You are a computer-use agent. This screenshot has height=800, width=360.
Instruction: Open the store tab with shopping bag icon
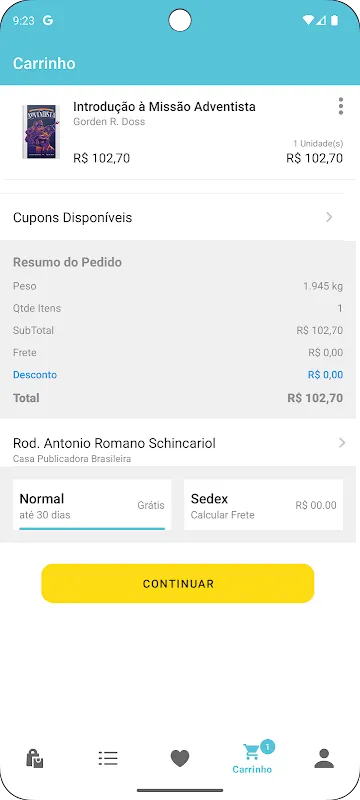coord(35,758)
